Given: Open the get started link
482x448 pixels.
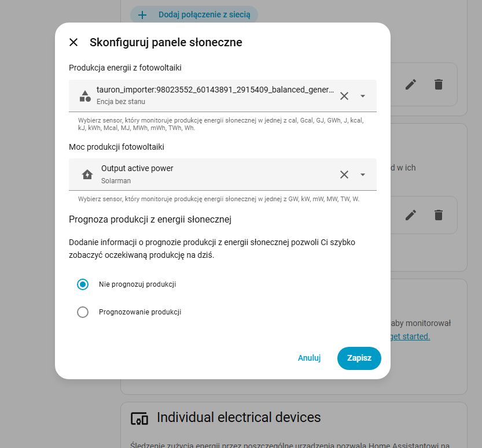Looking at the screenshot, I should 410,336.
